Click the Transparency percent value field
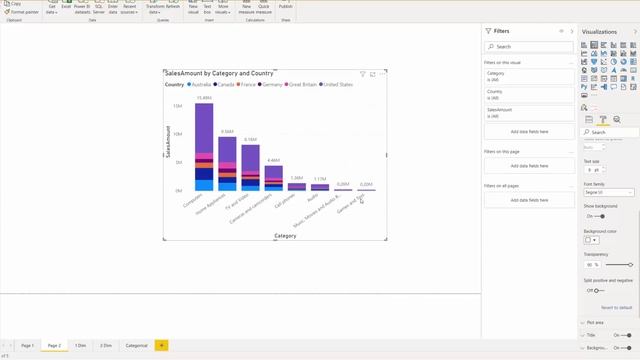 592,265
